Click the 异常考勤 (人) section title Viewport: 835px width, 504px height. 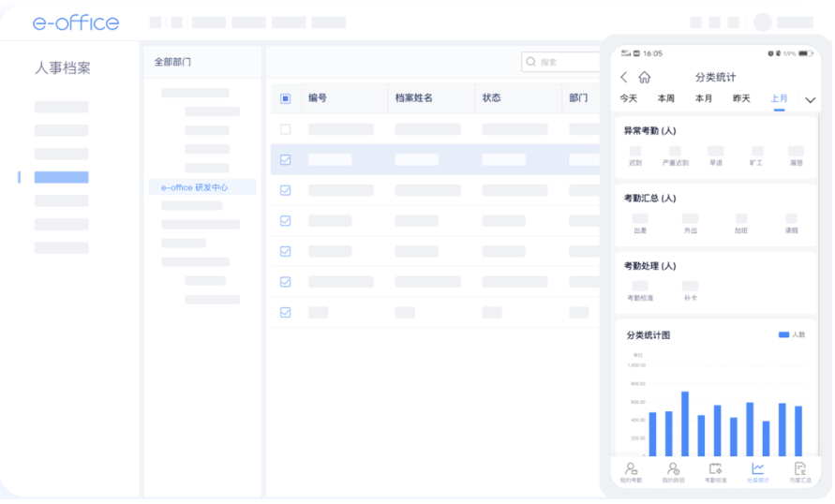click(649, 131)
